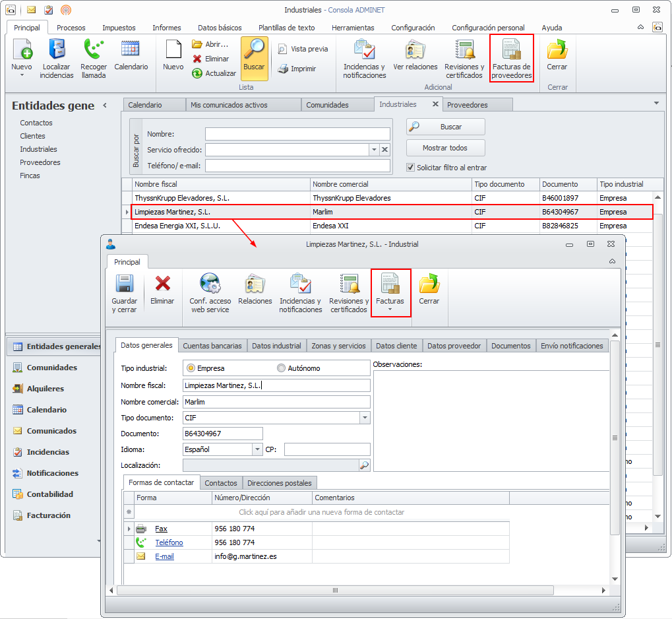Click Industrial window horizontal scrollbar
Screen dimensions: 672x619
click(x=335, y=590)
